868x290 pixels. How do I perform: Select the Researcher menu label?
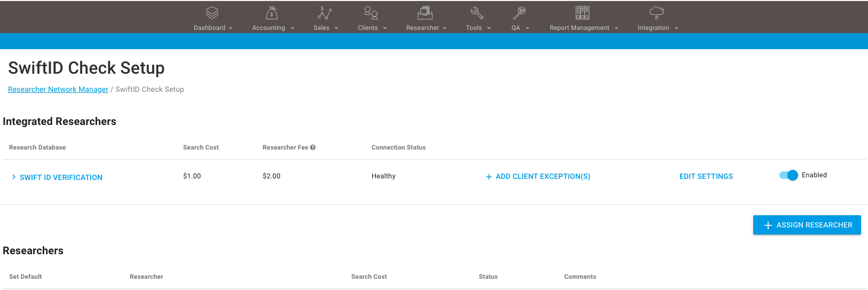tap(423, 28)
